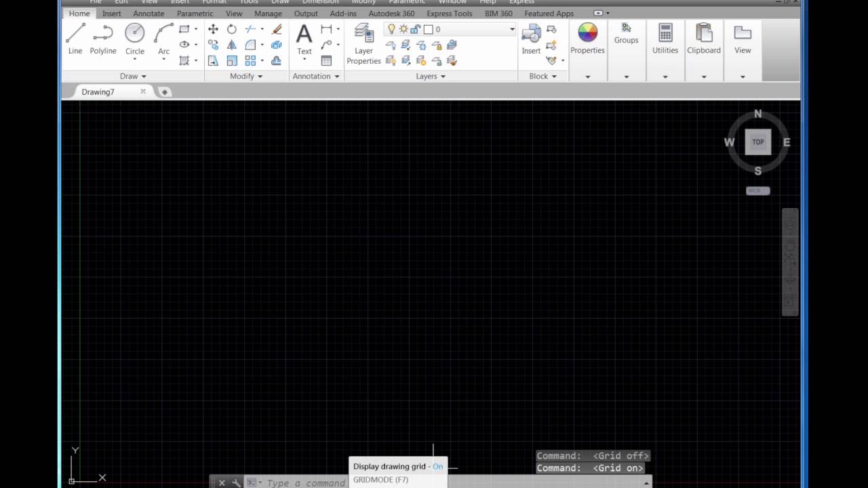Expand the Properties panel arrow

pyautogui.click(x=587, y=77)
